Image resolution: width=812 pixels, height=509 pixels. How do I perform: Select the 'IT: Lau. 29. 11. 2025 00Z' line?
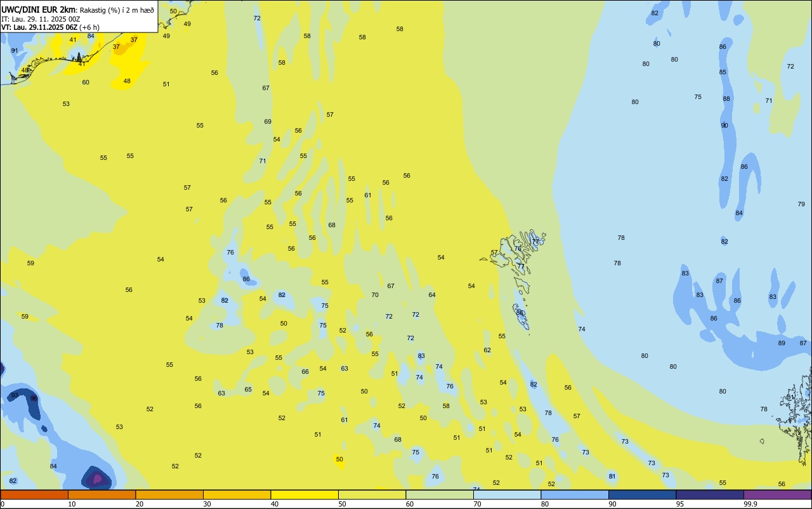click(x=41, y=19)
